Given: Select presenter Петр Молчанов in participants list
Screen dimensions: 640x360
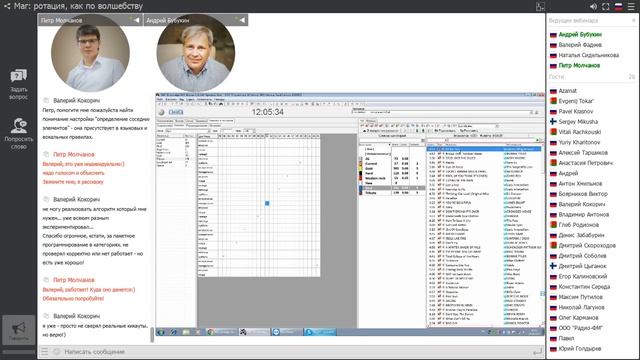Looking at the screenshot, I should coord(579,65).
